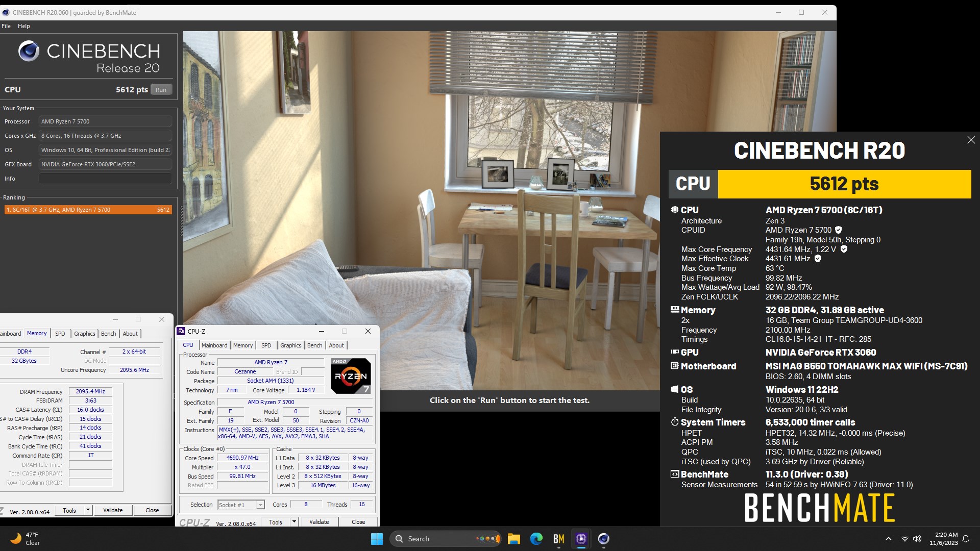The image size is (980, 551).
Task: Click Validate in the Memory CPU-Z window
Action: click(113, 510)
